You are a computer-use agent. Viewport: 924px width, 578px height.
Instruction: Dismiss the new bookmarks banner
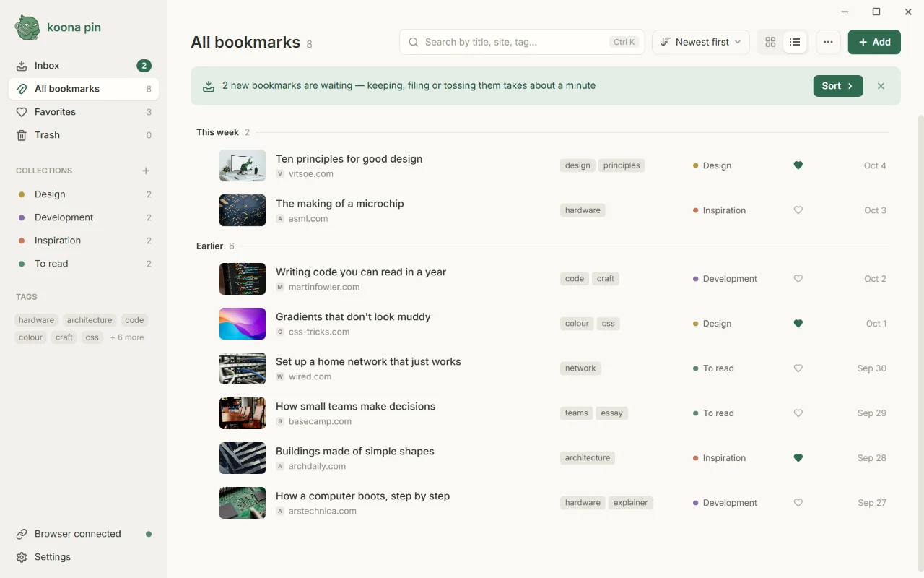point(881,86)
